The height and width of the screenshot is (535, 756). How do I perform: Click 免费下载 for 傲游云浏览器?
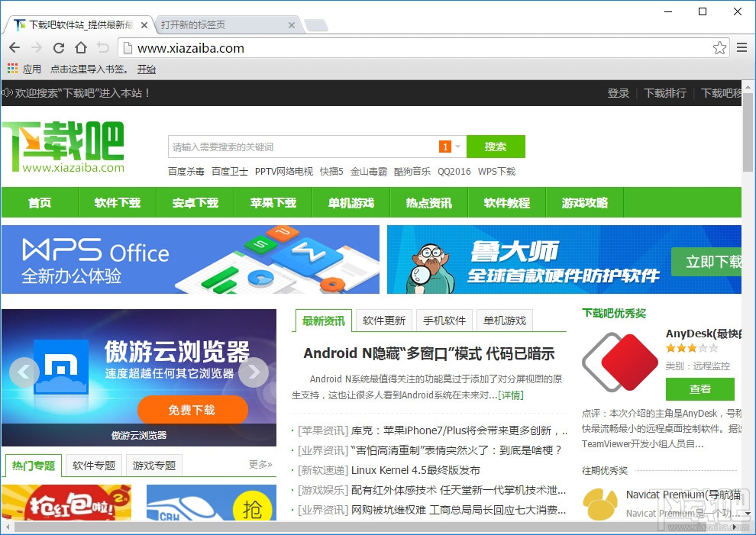[x=192, y=410]
